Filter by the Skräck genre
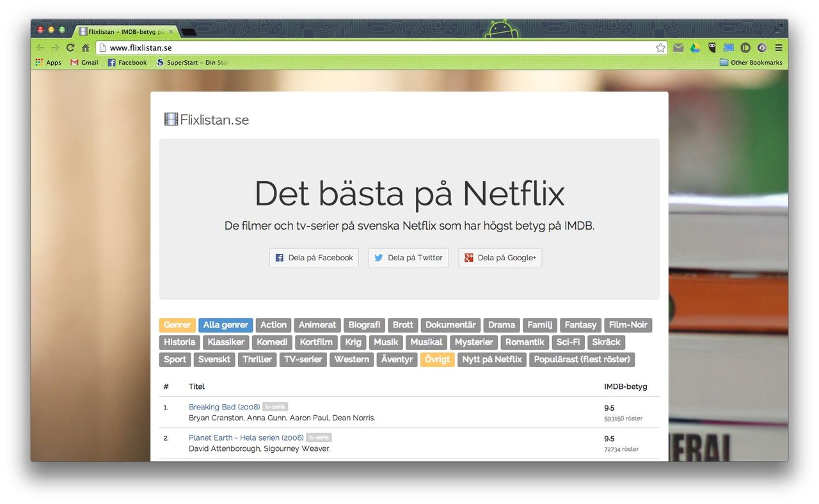Screen dimensions: 819x504 point(607,342)
